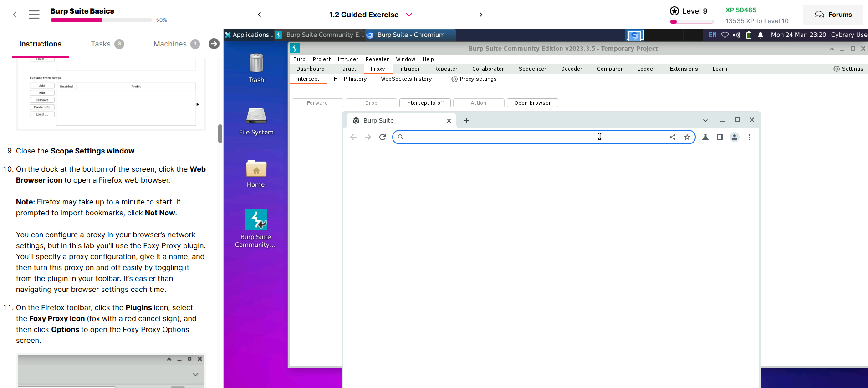
Task: Go back using the course header left chevron
Action: coord(15,15)
